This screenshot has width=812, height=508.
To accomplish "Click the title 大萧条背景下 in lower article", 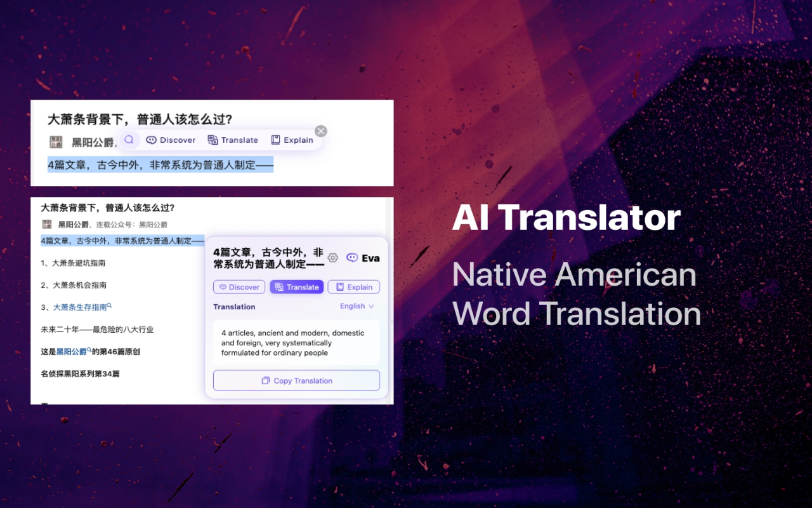I will click(107, 208).
